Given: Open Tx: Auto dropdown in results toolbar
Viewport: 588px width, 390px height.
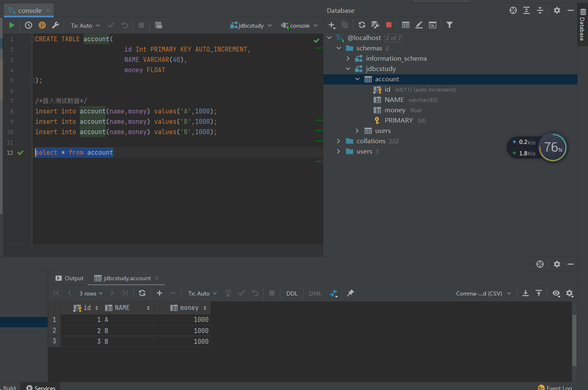Looking at the screenshot, I should [x=202, y=293].
